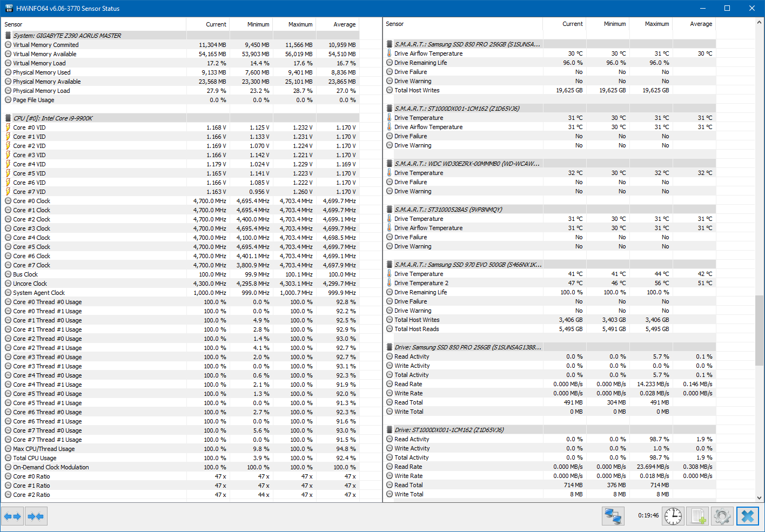This screenshot has width=765, height=532.
Task: Select the Uncore Clock row
Action: click(180, 284)
